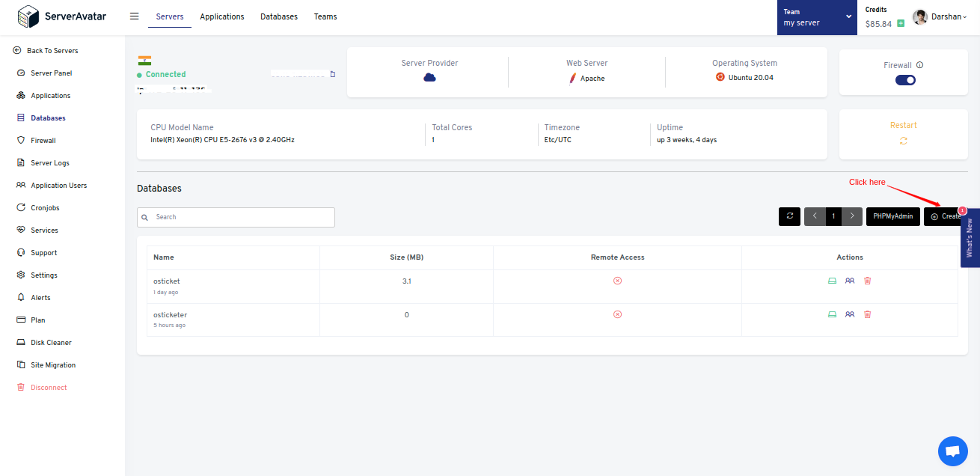
Task: Switch to the Applications top tab
Action: pos(222,16)
